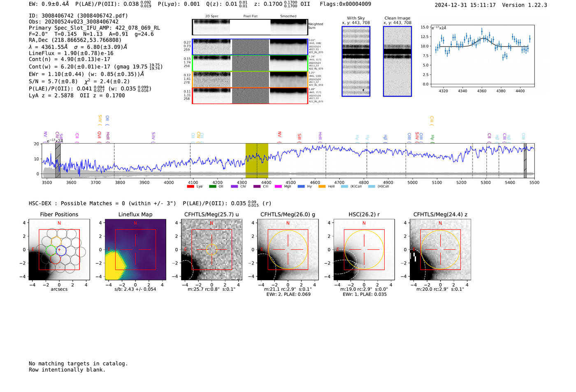Click the 'Smoothed' column header
This screenshot has height=392, width=576.
[x=288, y=16]
